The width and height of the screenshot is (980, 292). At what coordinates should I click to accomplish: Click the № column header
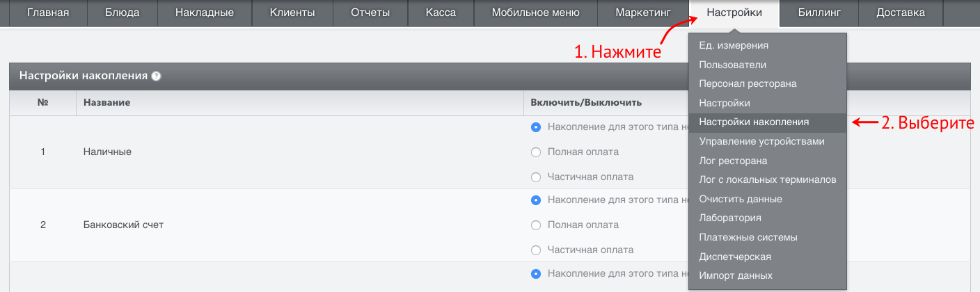43,102
